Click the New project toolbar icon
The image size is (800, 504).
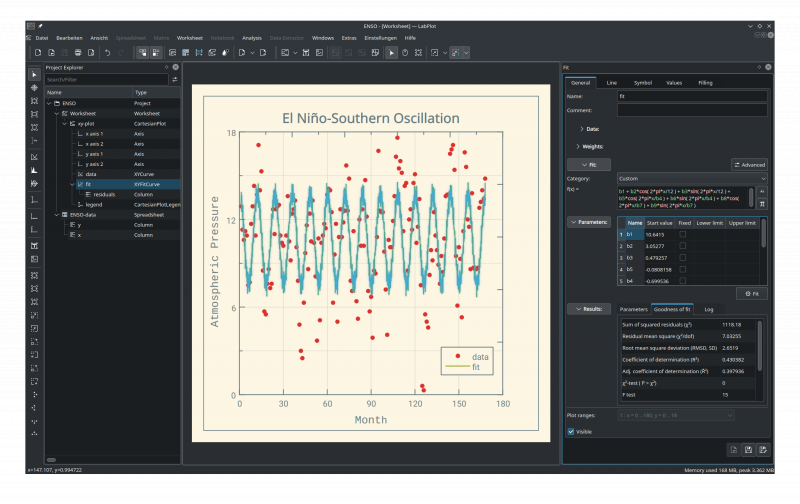pyautogui.click(x=38, y=53)
